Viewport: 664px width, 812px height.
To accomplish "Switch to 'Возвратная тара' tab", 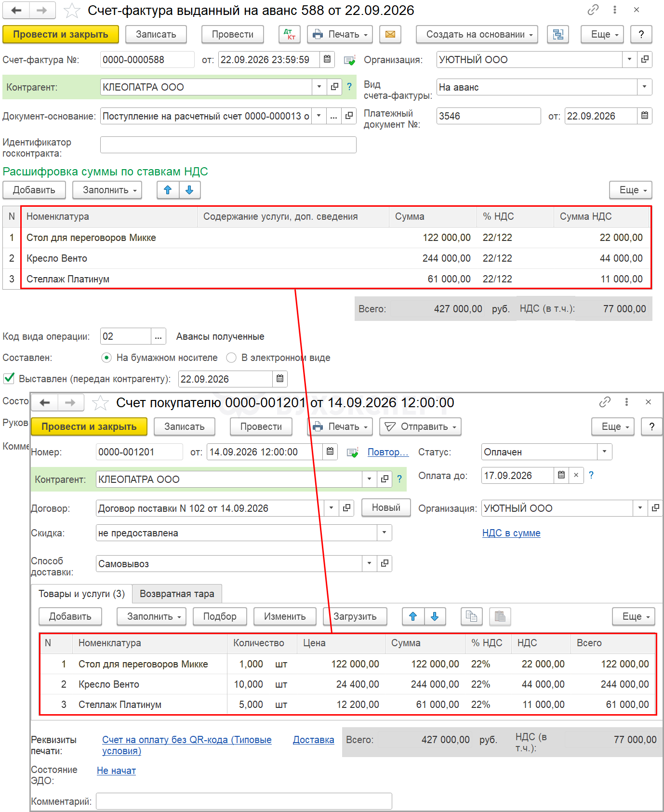I will click(x=177, y=594).
